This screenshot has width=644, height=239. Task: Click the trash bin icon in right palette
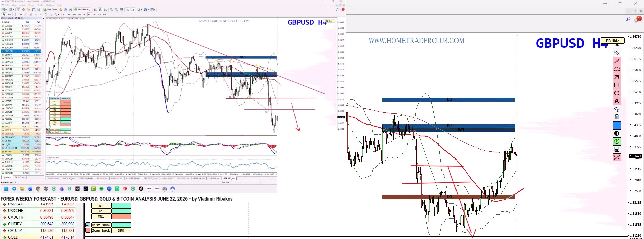tap(617, 117)
